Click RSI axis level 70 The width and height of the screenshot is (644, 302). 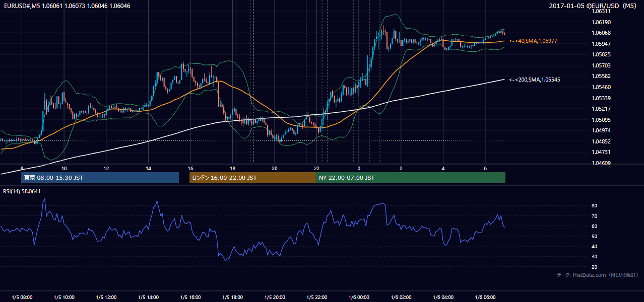coord(595,216)
